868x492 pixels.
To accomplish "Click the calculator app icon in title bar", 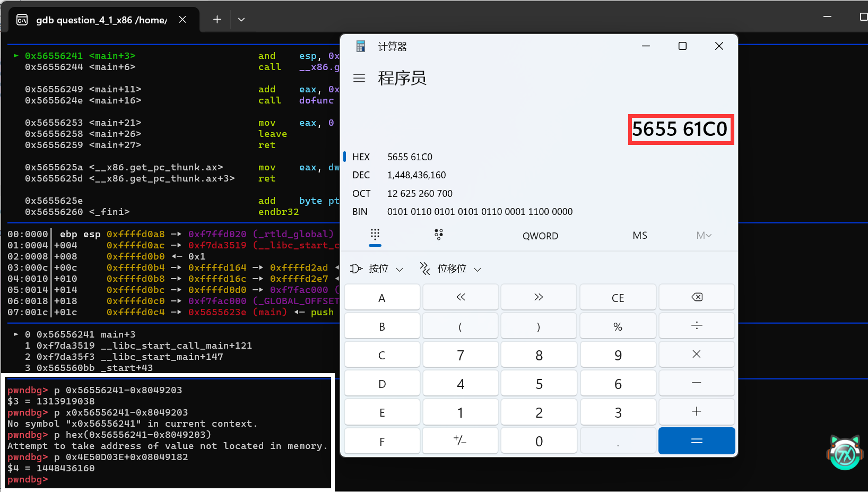I will pos(361,46).
